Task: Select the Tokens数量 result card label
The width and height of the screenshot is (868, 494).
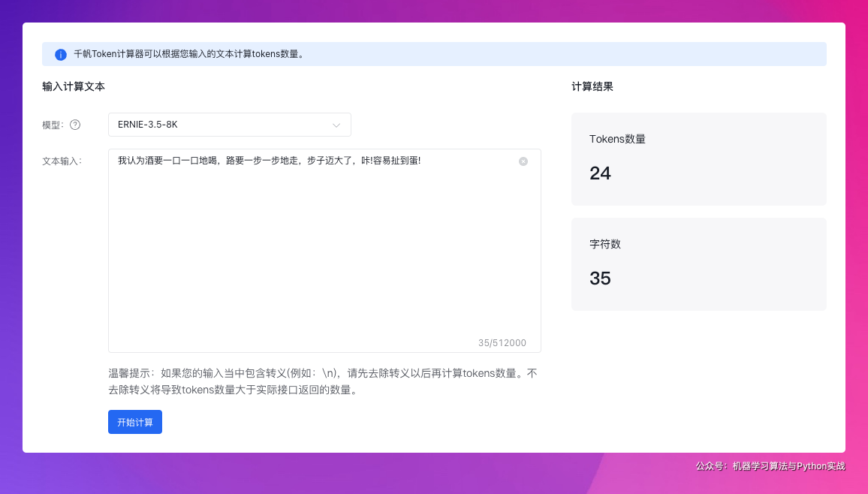Action: (x=617, y=139)
